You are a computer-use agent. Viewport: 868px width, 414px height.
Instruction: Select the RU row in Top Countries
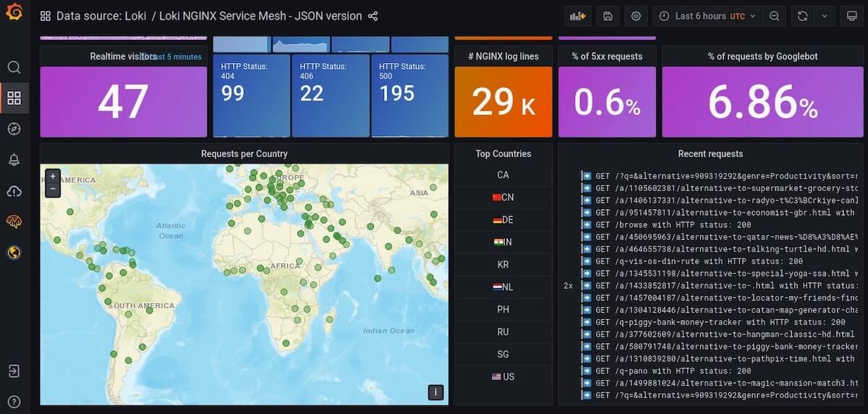503,332
